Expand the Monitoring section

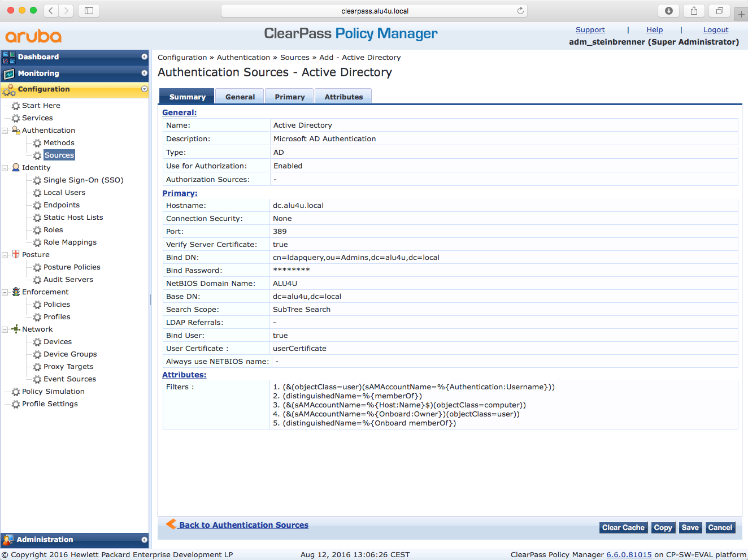(144, 73)
